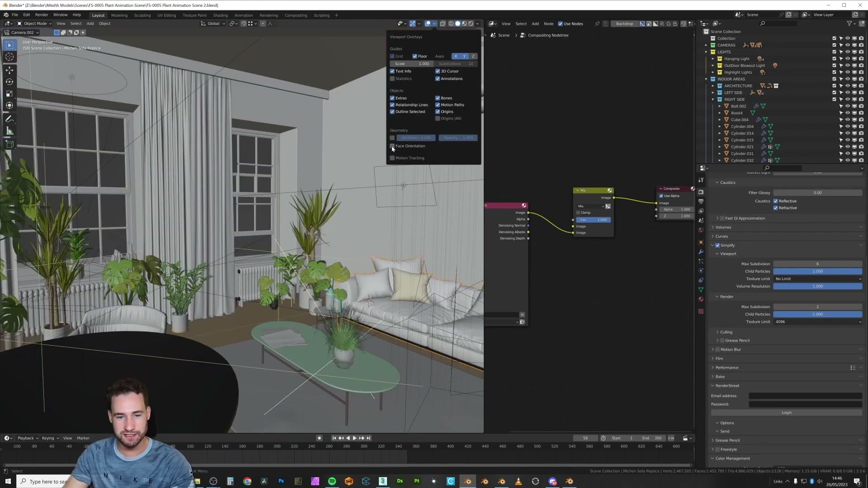Open the Tool properties tab
Image resolution: width=868 pixels, height=488 pixels.
click(701, 180)
